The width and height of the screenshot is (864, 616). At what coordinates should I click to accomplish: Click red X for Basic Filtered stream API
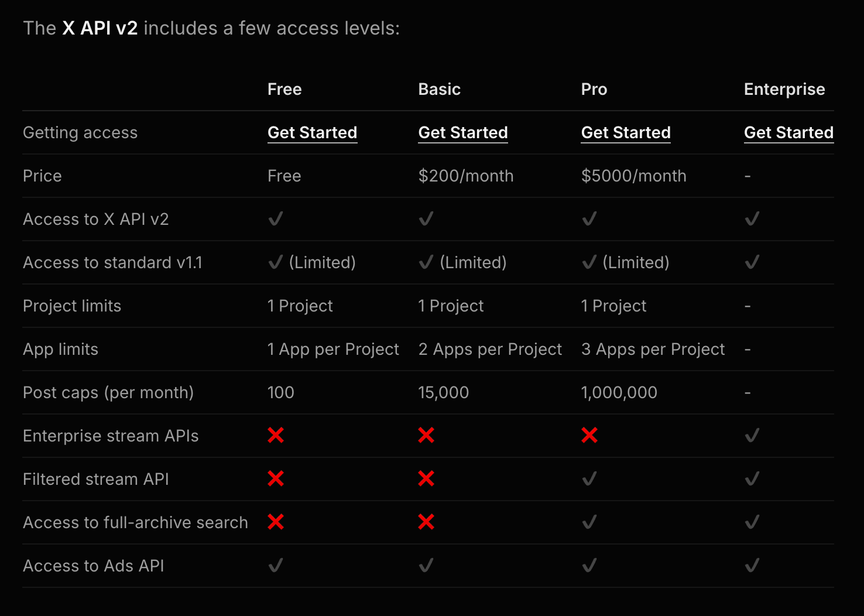(x=426, y=478)
